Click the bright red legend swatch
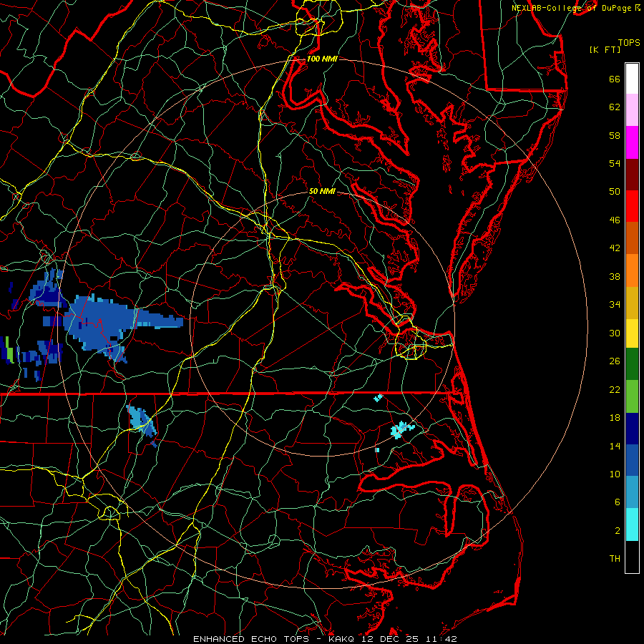Viewport: 644px width, 644px height. point(632,206)
